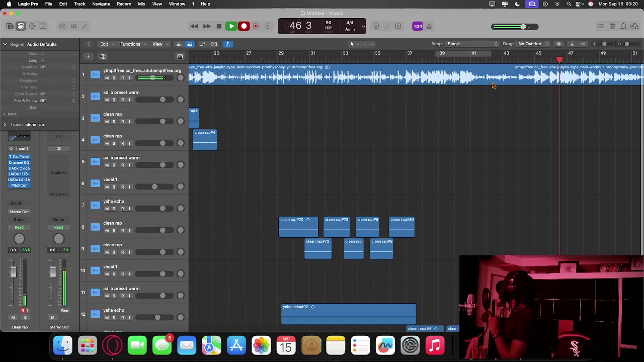Open the Library panel icon
The image size is (644, 362).
(10, 26)
